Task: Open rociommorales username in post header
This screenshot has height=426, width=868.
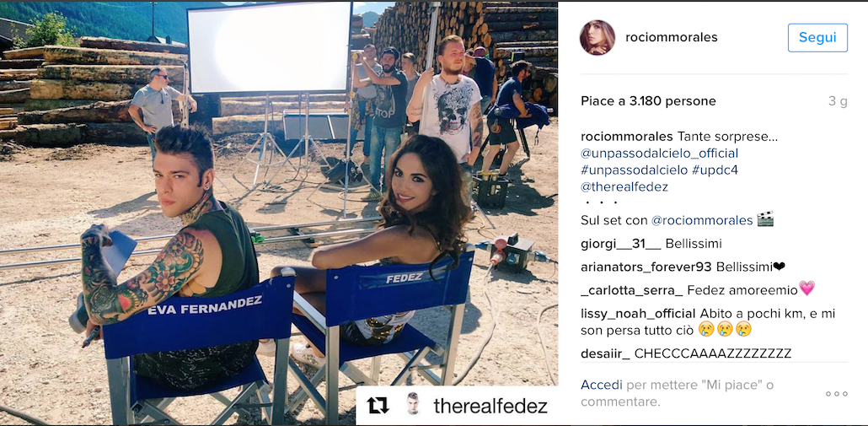Action: pyautogui.click(x=671, y=37)
